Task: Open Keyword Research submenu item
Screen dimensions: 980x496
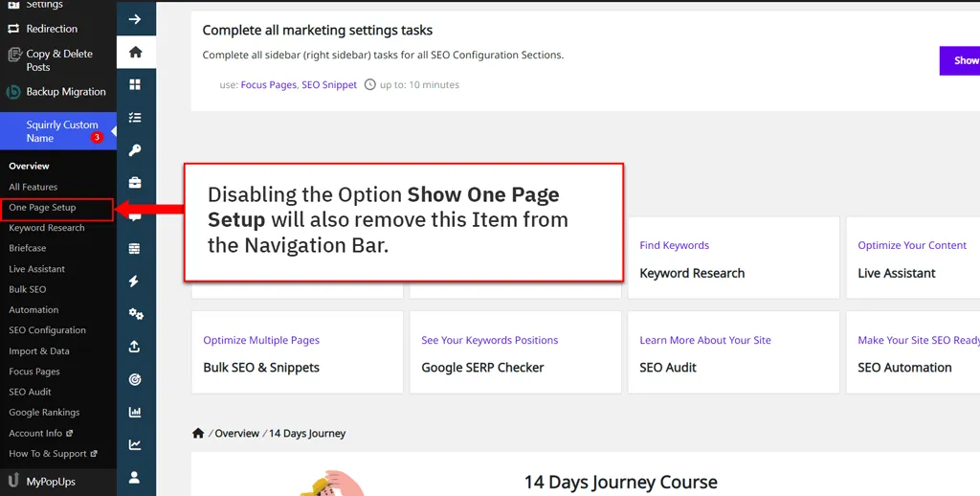Action: (47, 228)
